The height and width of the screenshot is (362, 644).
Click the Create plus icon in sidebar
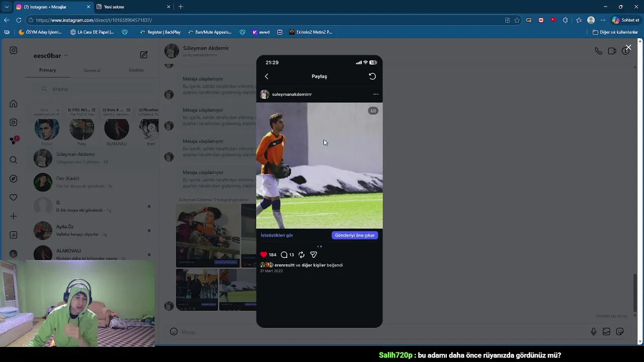[x=14, y=216]
